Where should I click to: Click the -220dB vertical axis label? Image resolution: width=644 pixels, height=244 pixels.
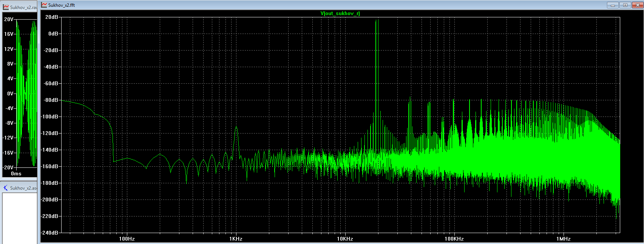pos(49,216)
